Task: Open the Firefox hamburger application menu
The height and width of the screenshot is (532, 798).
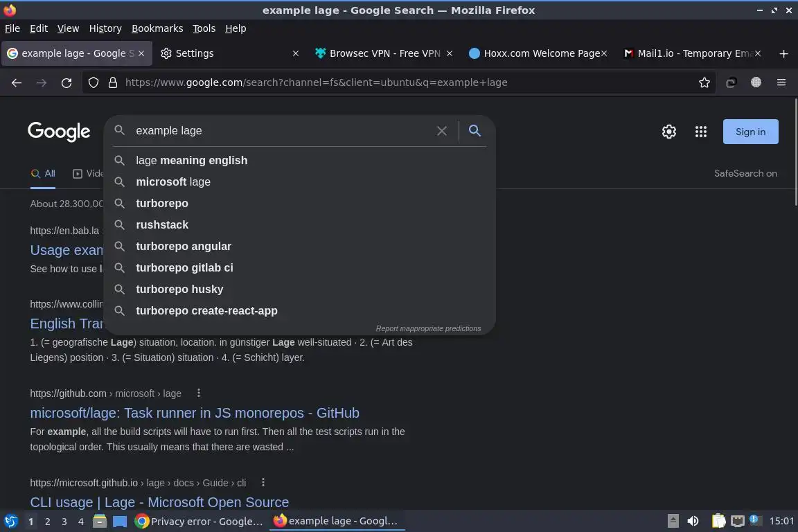Action: pos(781,82)
